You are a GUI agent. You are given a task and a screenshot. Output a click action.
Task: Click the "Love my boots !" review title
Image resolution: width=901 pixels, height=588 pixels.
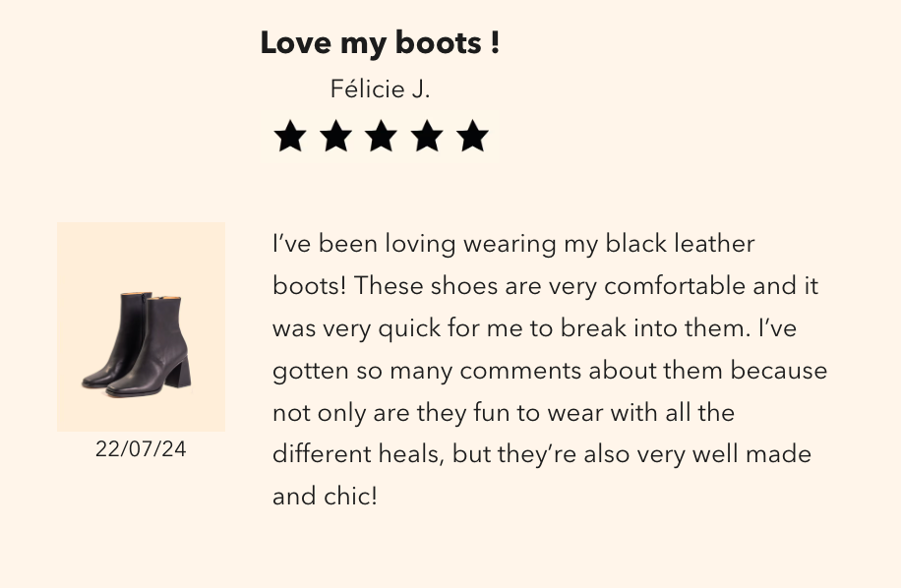[x=380, y=43]
